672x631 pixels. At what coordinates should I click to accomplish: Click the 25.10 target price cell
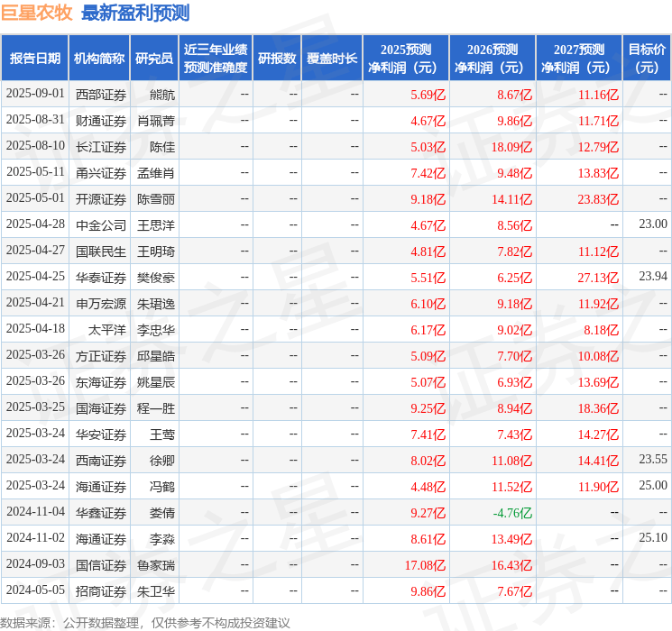coord(652,539)
